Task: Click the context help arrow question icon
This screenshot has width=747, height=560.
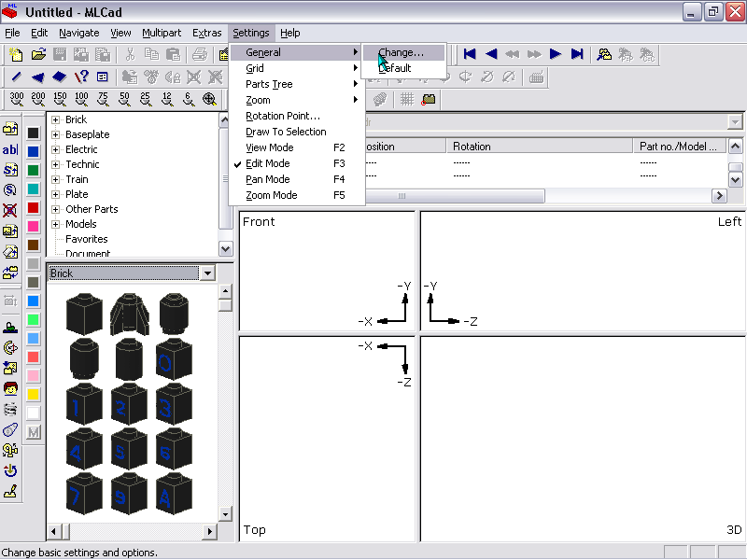Action: (x=81, y=77)
